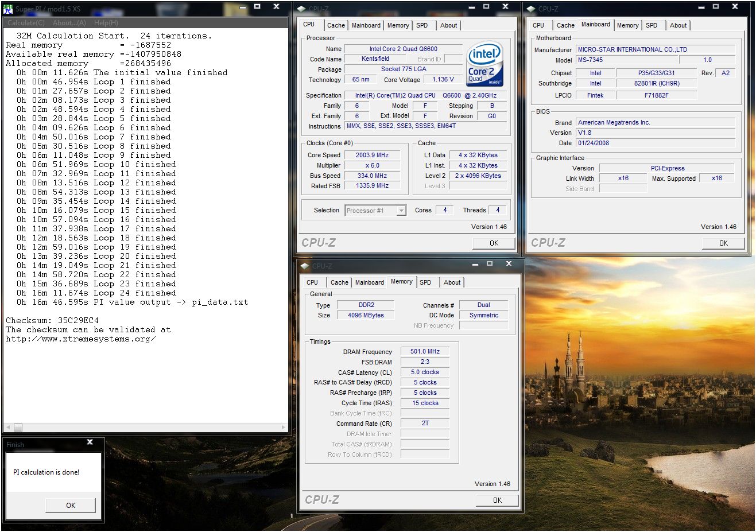756x532 pixels.
Task: Open the About...(A) menu in Super PI
Action: pyautogui.click(x=69, y=23)
